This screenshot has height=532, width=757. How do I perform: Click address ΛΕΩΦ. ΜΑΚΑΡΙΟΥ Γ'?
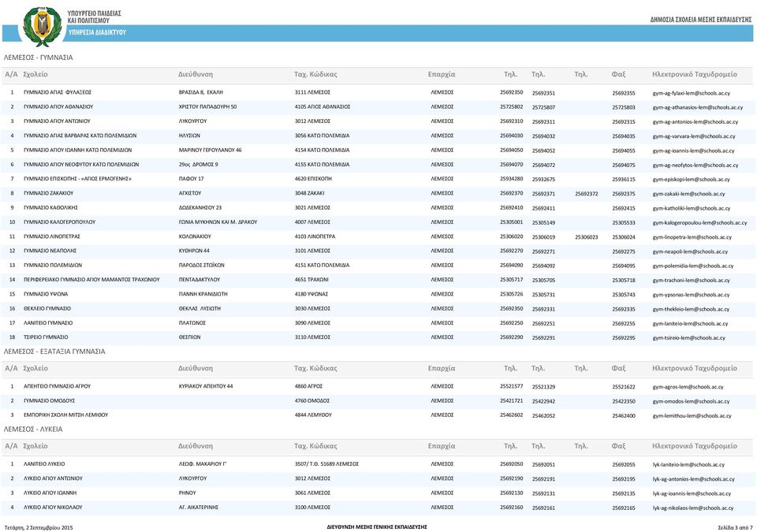[x=203, y=464]
